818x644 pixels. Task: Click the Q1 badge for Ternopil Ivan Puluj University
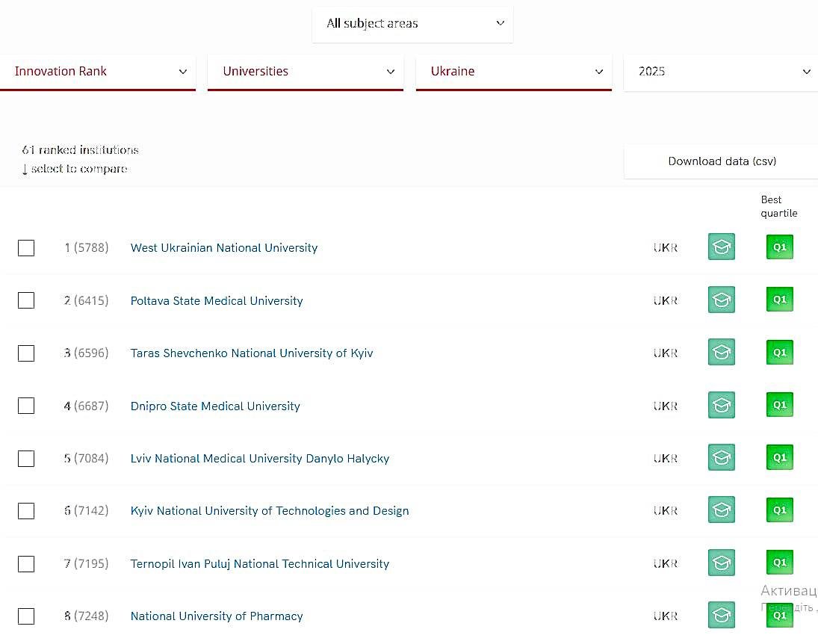[x=779, y=563]
